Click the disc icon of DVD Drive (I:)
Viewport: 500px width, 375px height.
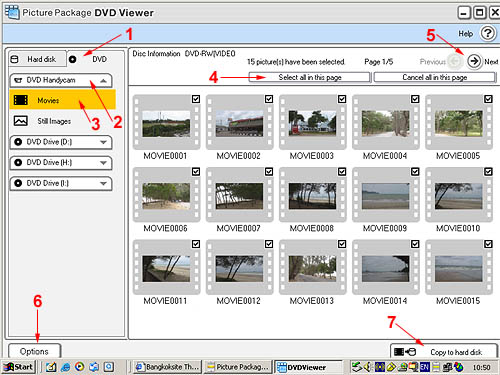18,183
